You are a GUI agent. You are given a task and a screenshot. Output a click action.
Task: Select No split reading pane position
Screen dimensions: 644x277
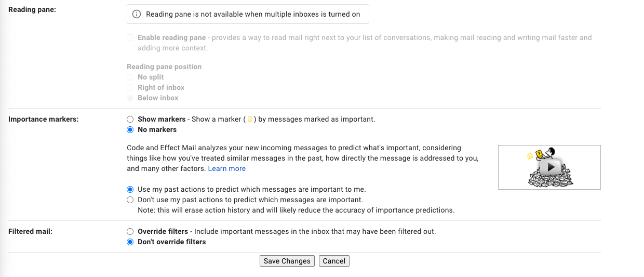click(x=130, y=77)
